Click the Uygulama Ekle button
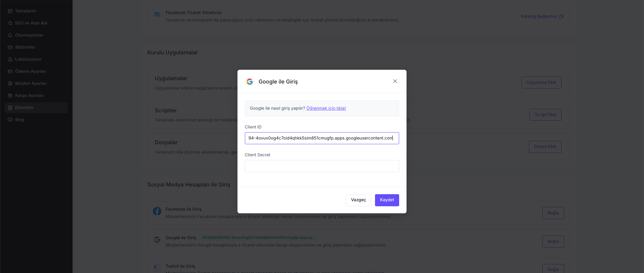 pyautogui.click(x=541, y=83)
